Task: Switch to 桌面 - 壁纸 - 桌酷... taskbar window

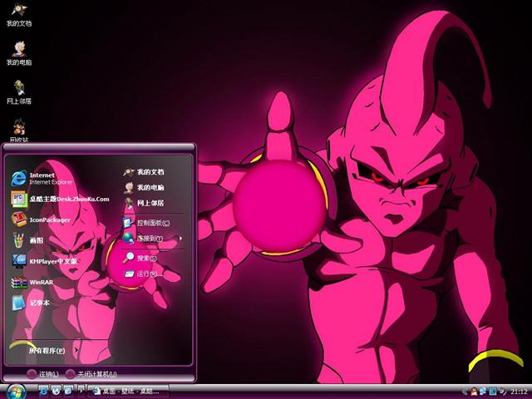Action: (129, 392)
